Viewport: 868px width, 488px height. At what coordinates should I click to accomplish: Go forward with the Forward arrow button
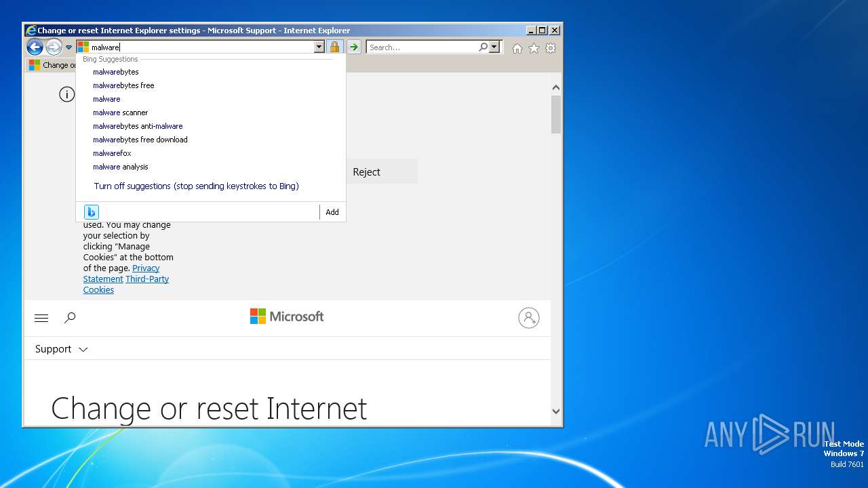[54, 47]
